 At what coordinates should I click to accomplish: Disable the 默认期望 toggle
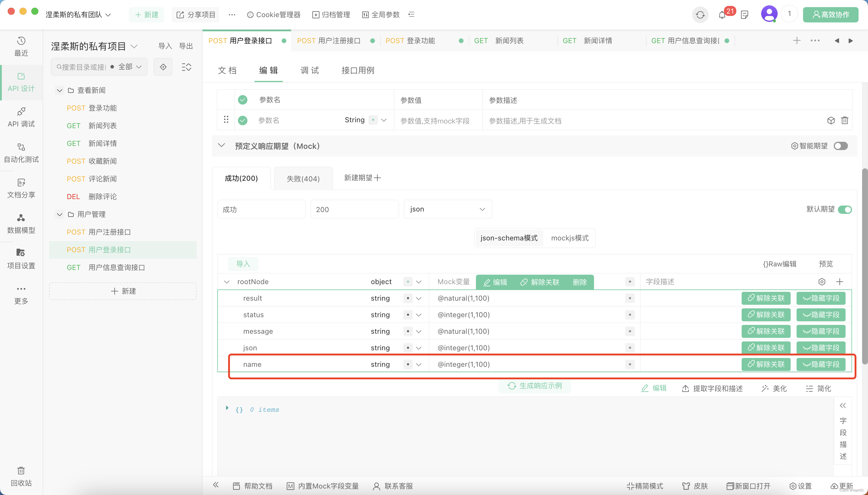[845, 209]
